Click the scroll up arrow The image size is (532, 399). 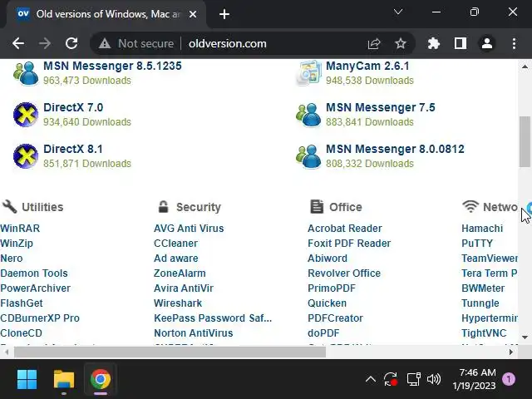[x=525, y=66]
